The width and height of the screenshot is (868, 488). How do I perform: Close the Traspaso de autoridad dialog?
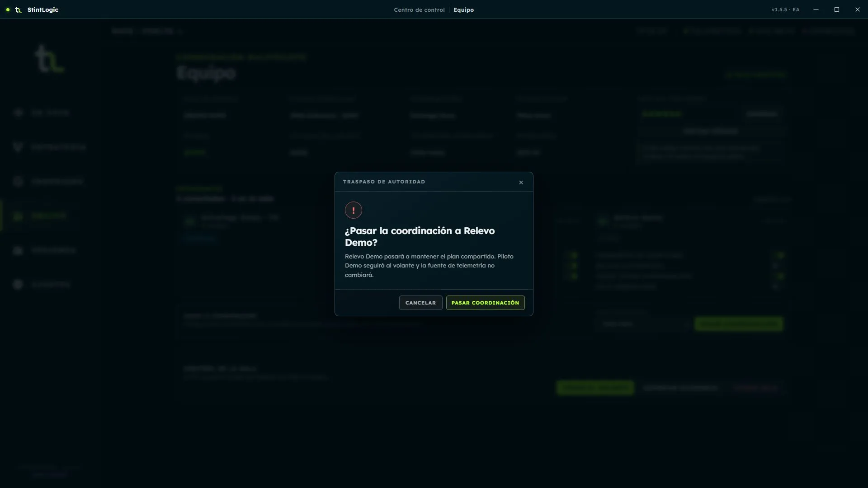click(x=521, y=183)
